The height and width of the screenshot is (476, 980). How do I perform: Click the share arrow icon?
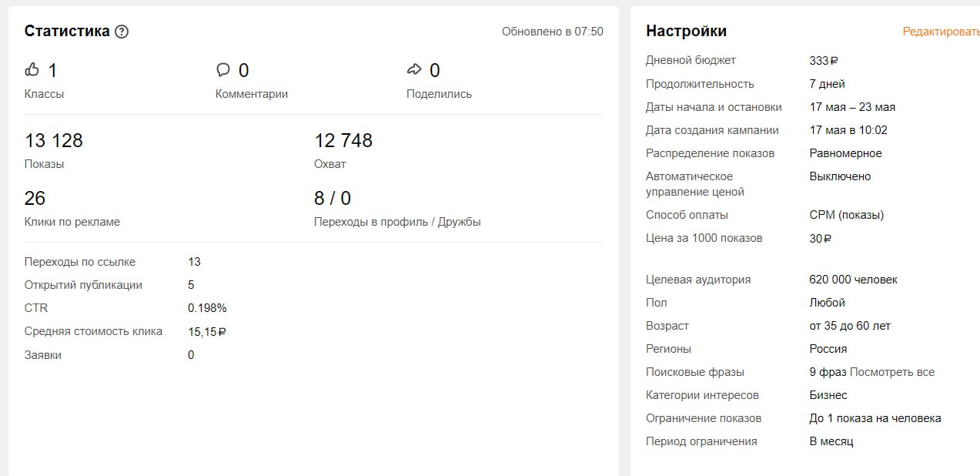(x=414, y=70)
